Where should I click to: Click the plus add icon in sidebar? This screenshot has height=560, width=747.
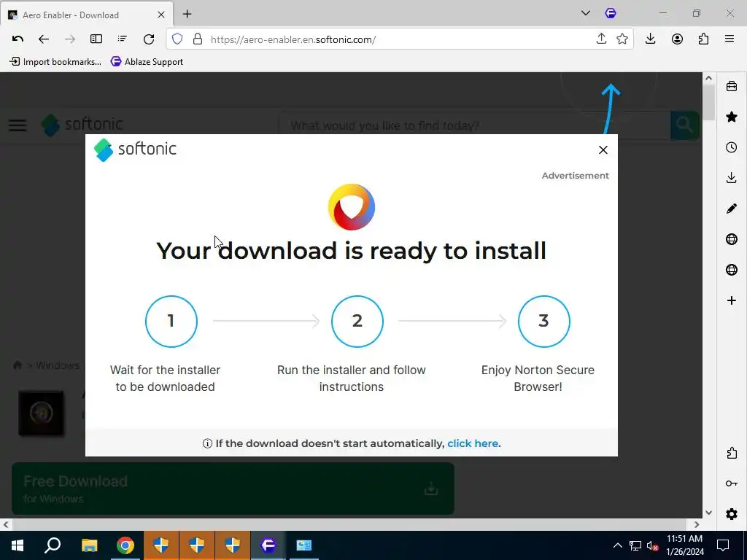pyautogui.click(x=732, y=300)
